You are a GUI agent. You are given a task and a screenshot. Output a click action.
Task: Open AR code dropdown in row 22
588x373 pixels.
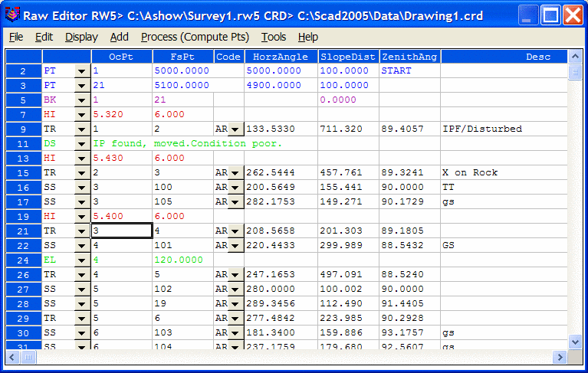tap(235, 246)
